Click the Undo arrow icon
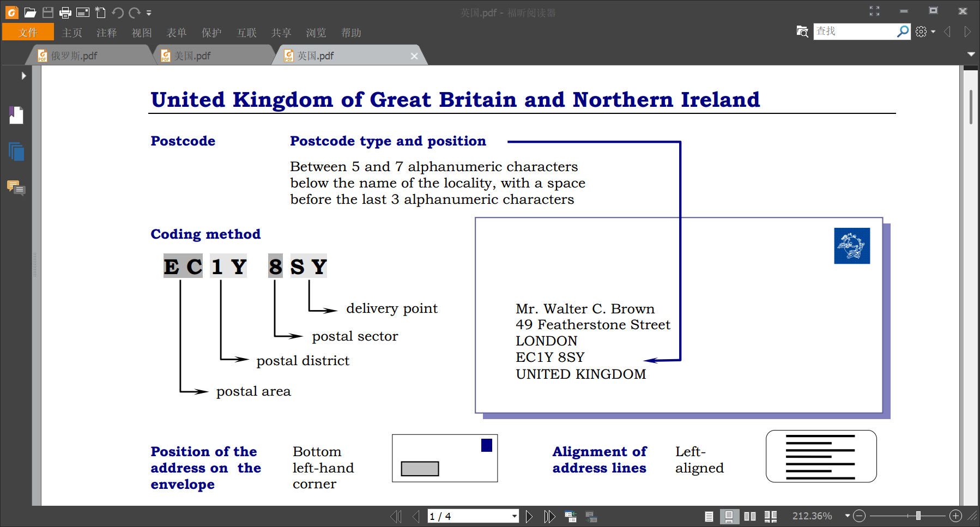The height and width of the screenshot is (527, 980). (117, 12)
